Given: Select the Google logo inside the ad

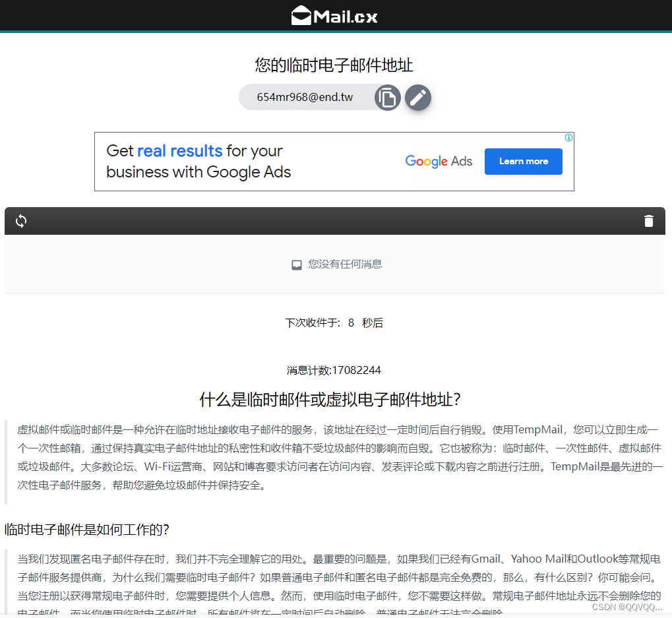Looking at the screenshot, I should pyautogui.click(x=427, y=161).
